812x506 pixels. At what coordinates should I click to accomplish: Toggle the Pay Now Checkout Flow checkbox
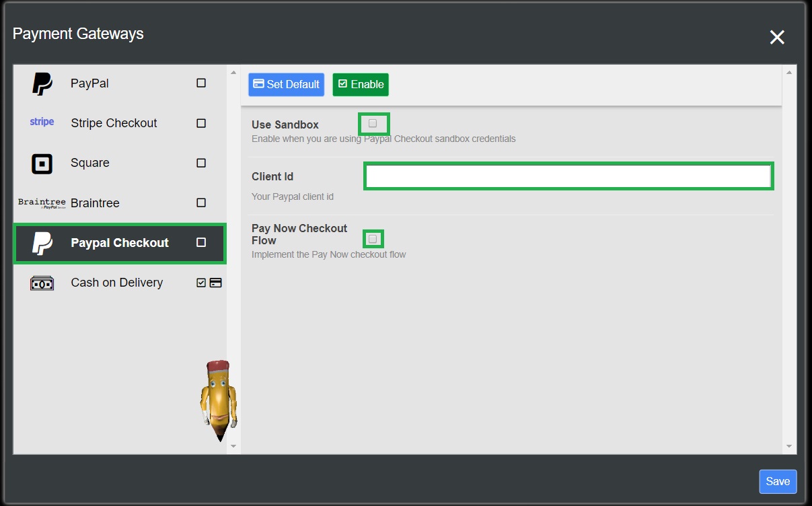coord(373,238)
